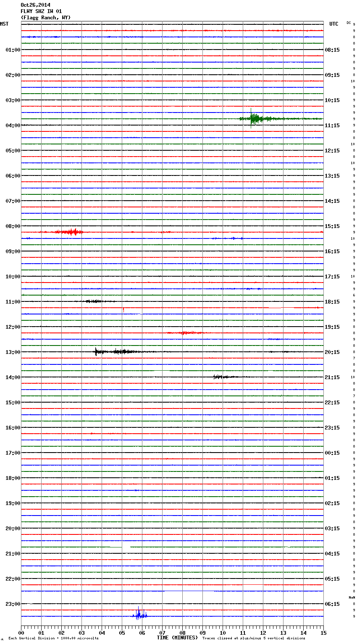Click the 08:00 MST row label

[13, 226]
